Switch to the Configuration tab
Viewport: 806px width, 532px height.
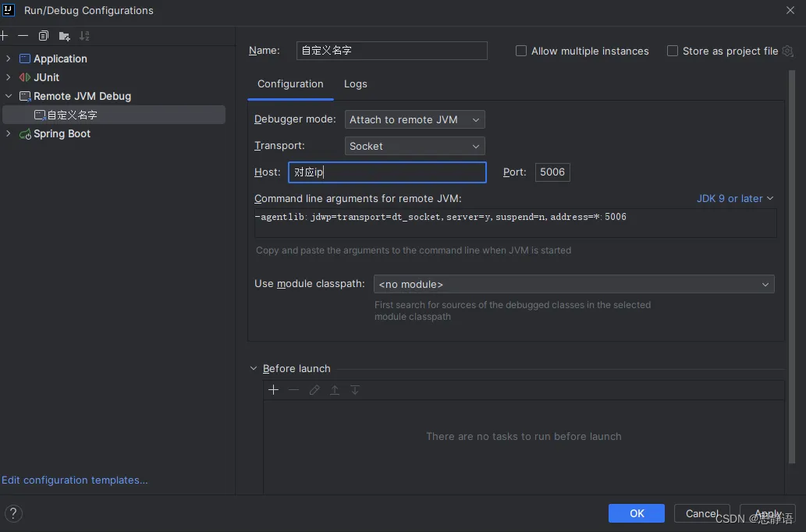click(x=290, y=83)
